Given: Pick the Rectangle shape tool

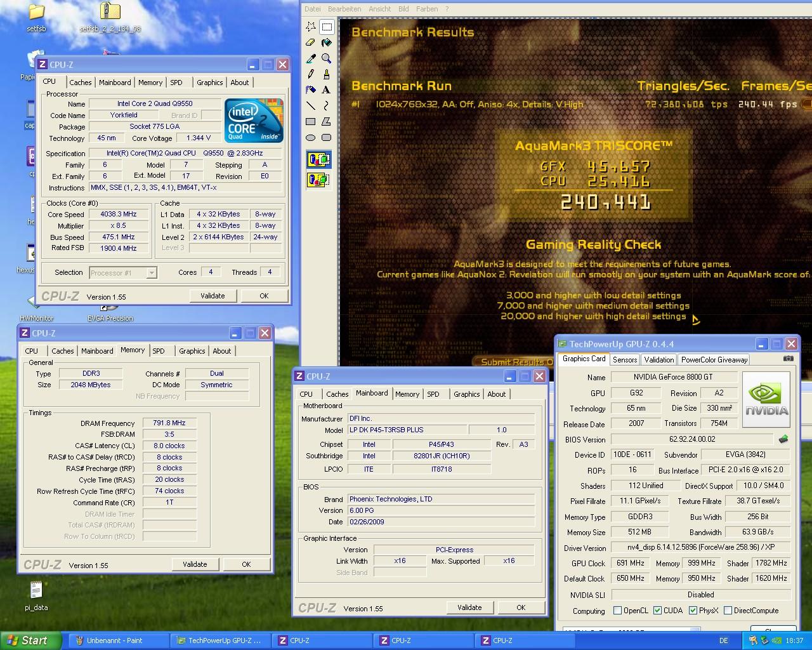Looking at the screenshot, I should pyautogui.click(x=311, y=121).
